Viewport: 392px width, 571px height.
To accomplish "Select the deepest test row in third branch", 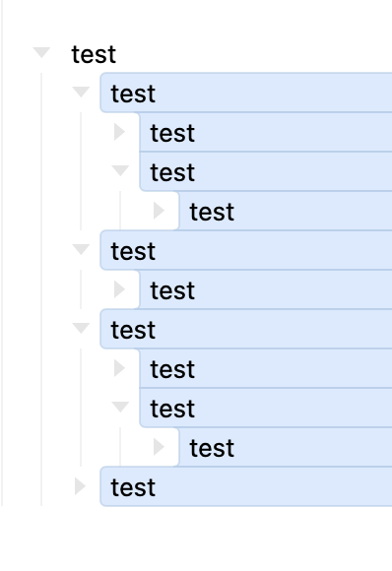I will 286,447.
